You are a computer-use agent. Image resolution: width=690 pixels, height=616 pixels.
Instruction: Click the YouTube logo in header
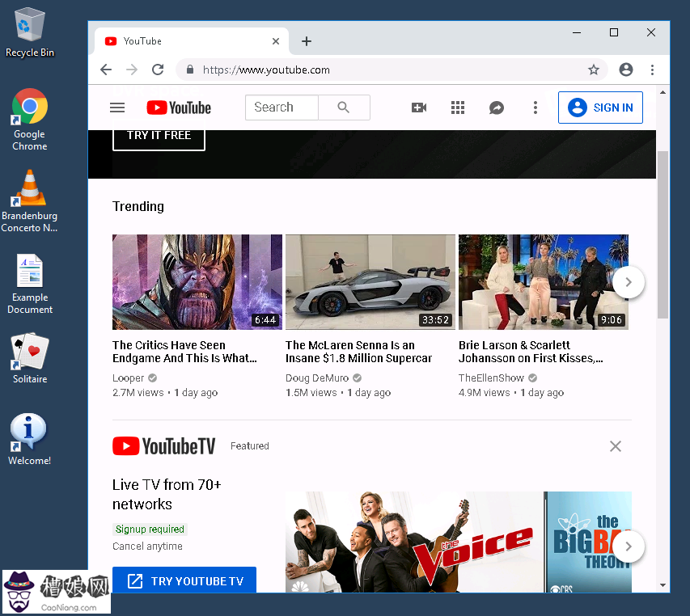point(179,108)
